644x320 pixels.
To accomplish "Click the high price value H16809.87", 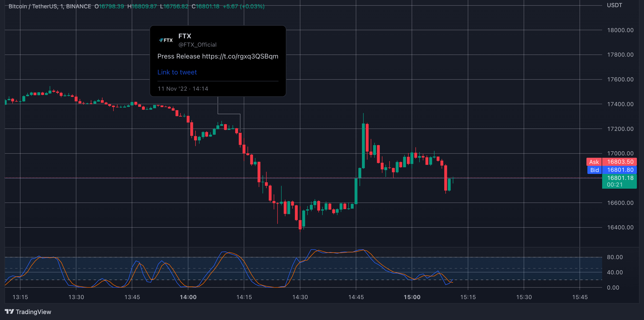I will pyautogui.click(x=142, y=6).
